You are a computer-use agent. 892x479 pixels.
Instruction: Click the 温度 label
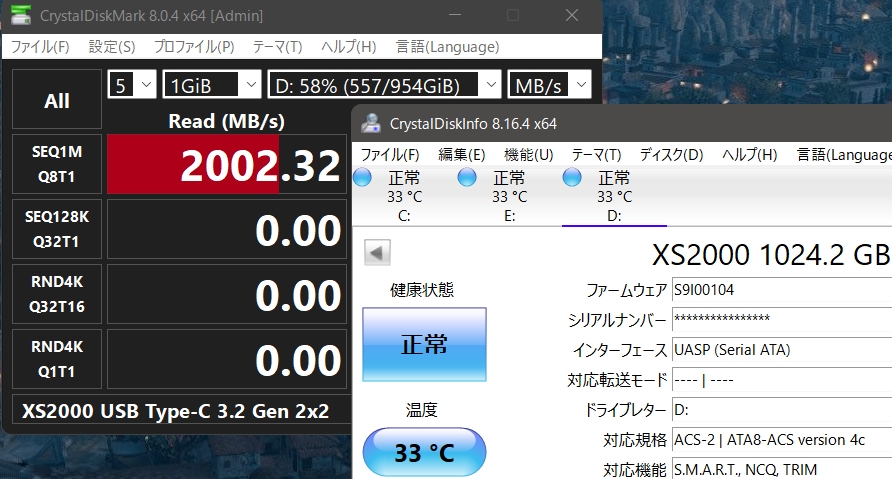point(422,410)
